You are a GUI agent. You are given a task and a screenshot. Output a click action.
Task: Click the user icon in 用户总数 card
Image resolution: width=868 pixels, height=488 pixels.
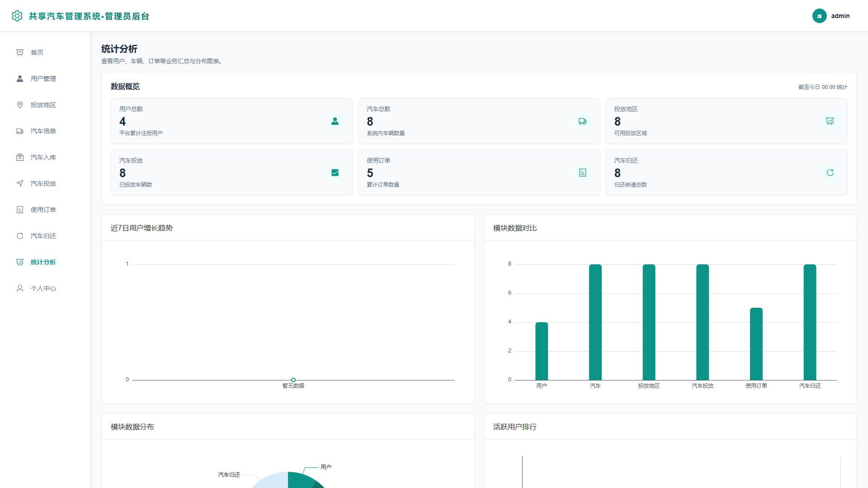(335, 121)
